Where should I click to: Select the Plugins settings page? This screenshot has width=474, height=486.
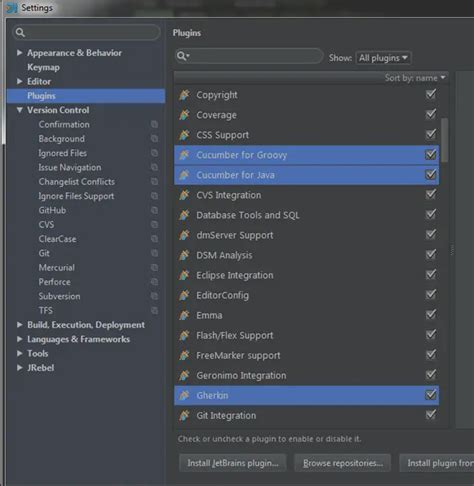click(86, 96)
